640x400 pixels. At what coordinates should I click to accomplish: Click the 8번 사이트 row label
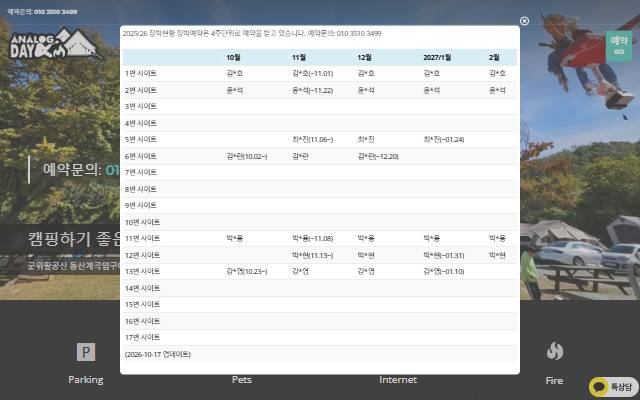click(x=141, y=189)
